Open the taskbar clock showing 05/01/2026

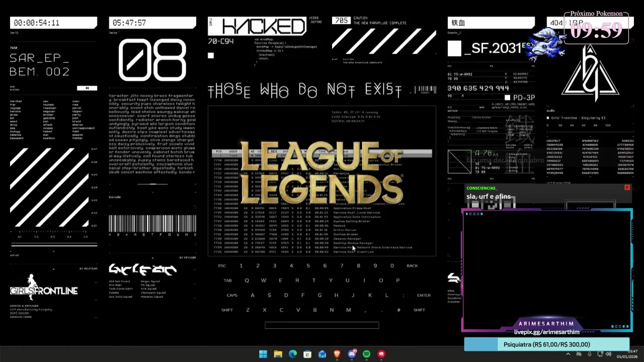point(627,354)
